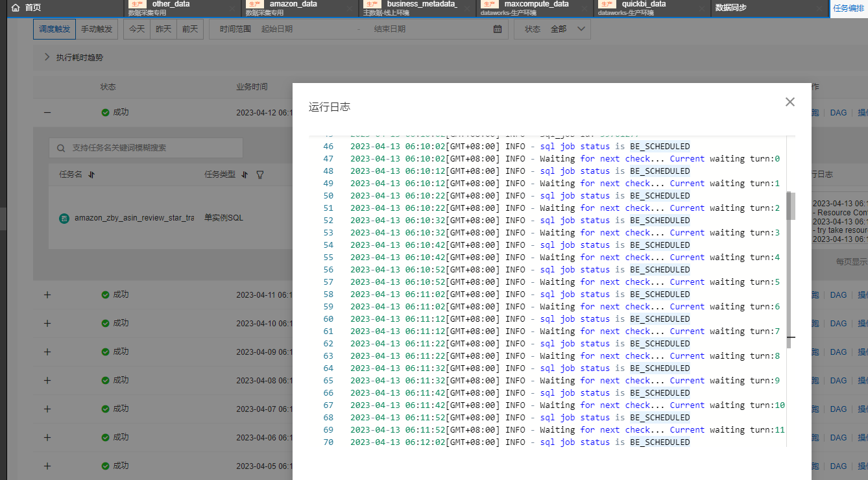Filter runs by 前天
868x480 pixels.
click(x=190, y=29)
